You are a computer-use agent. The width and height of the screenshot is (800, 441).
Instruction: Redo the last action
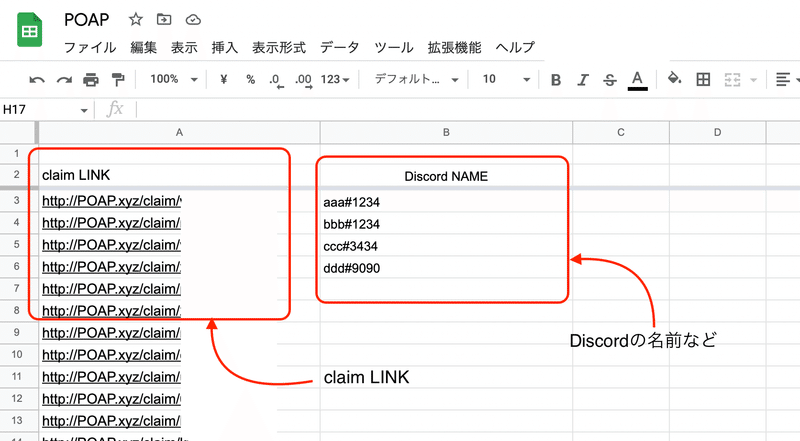64,80
